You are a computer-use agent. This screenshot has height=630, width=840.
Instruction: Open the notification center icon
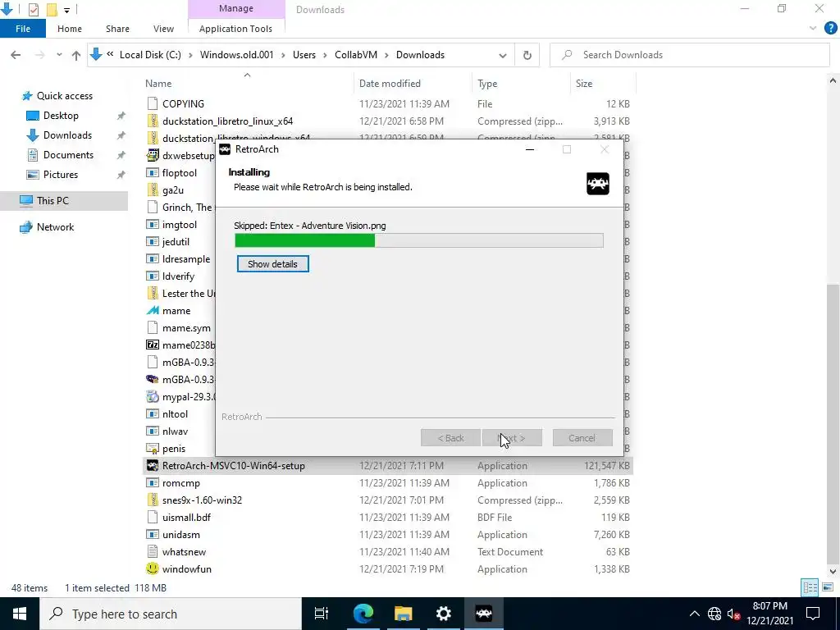pos(813,614)
